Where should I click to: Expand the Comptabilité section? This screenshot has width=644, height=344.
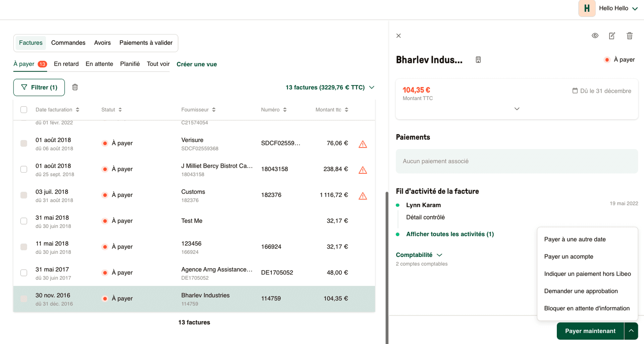[419, 255]
